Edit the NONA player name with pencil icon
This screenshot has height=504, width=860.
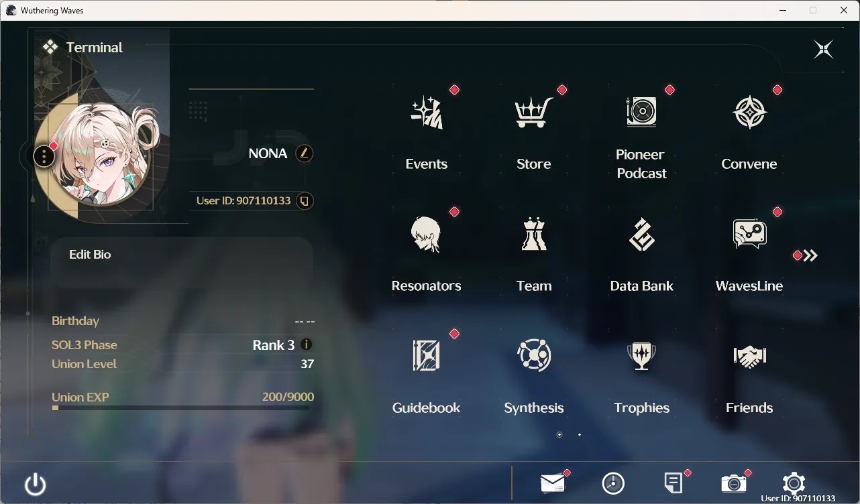click(305, 153)
